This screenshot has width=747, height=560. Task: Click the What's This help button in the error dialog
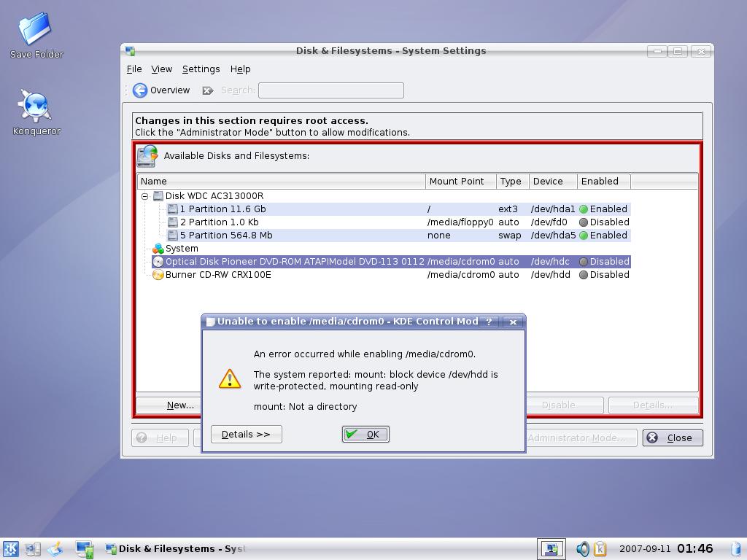[489, 322]
